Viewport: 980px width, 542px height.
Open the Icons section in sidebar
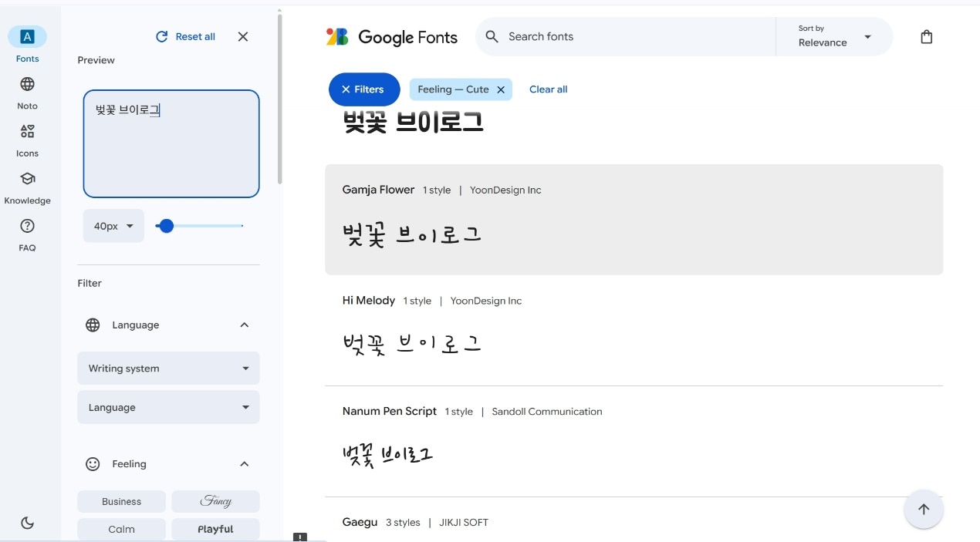pos(27,140)
